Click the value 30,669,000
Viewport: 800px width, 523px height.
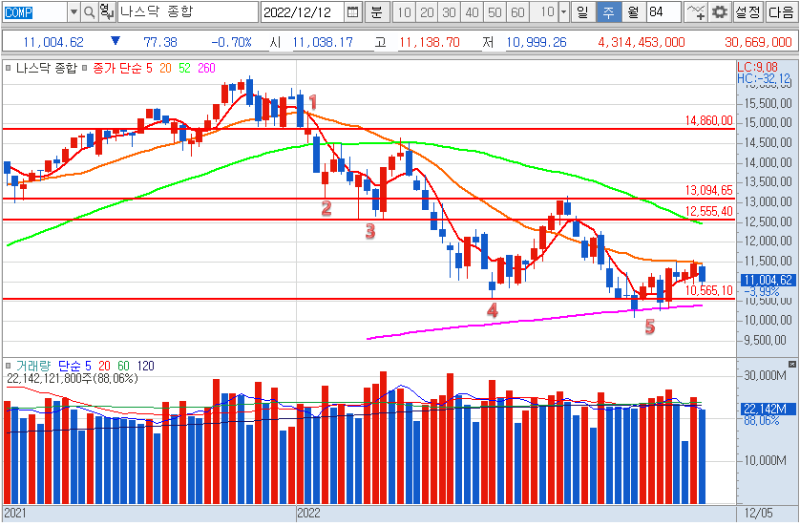coord(758,42)
